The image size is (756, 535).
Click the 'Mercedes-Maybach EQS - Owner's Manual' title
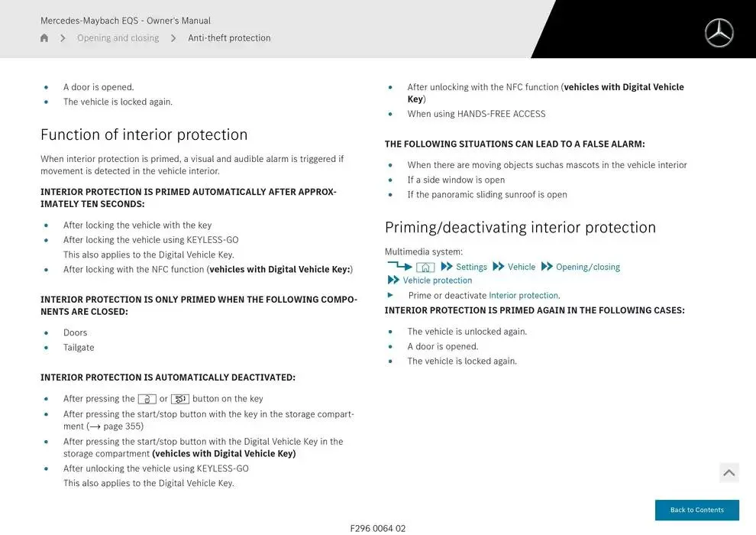coord(125,21)
